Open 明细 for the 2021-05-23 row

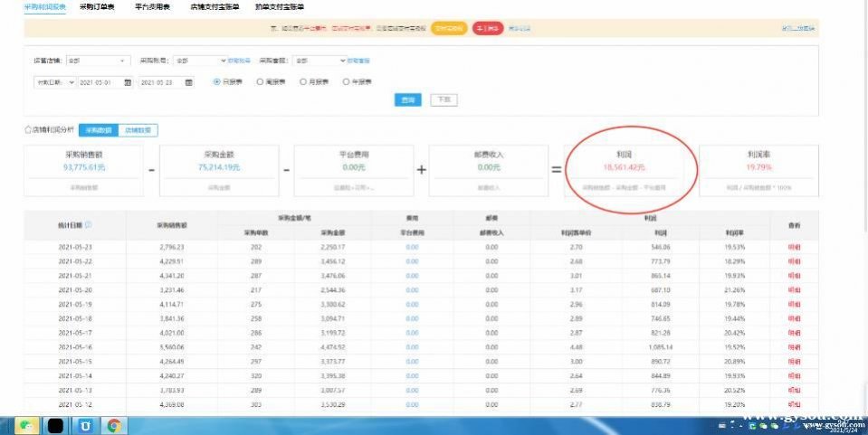click(794, 248)
